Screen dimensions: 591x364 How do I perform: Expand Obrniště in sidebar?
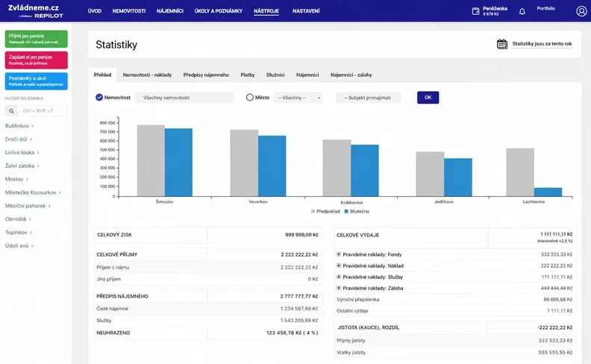pos(18,219)
